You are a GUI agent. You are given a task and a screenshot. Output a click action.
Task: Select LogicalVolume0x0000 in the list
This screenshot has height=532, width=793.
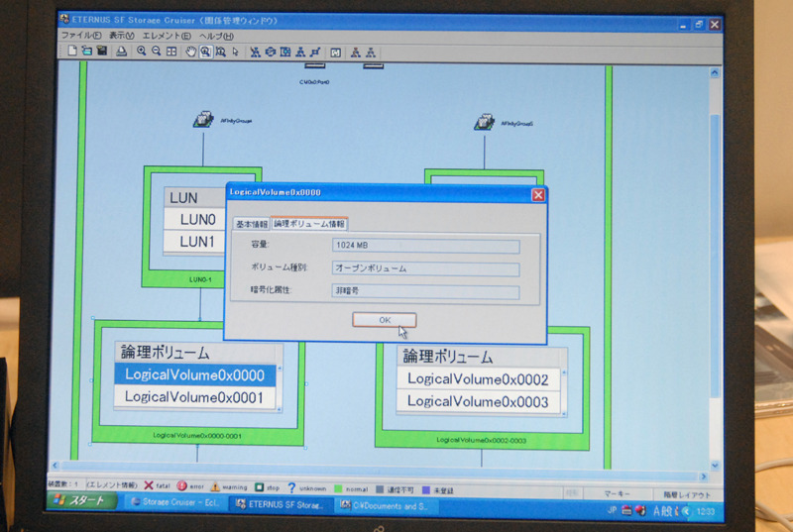[x=195, y=374]
